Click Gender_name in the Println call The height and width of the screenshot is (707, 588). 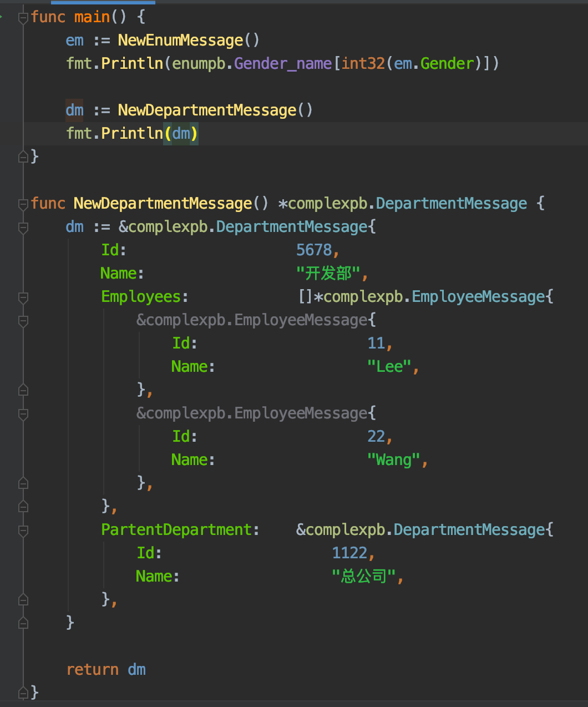[283, 64]
